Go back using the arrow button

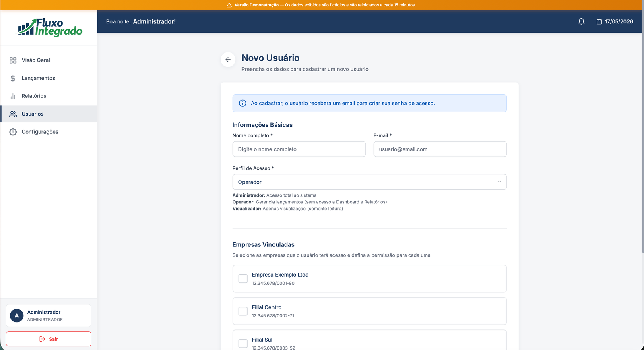pyautogui.click(x=228, y=60)
